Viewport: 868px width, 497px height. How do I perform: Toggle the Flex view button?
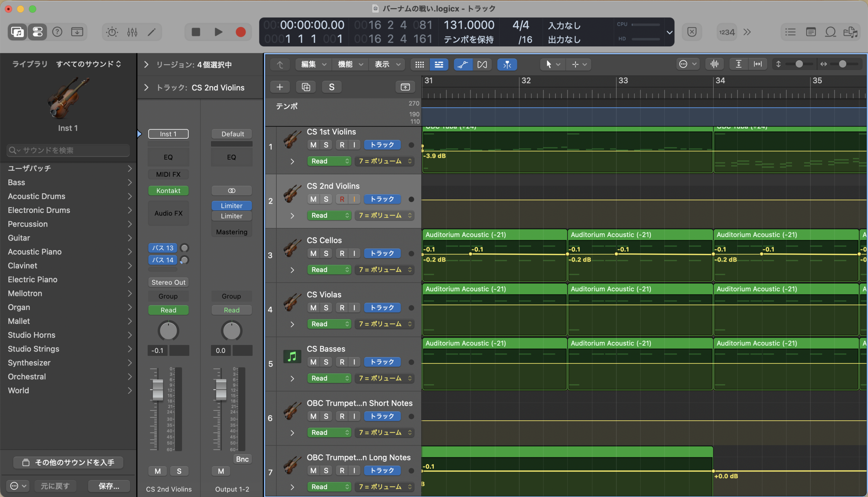pos(482,64)
